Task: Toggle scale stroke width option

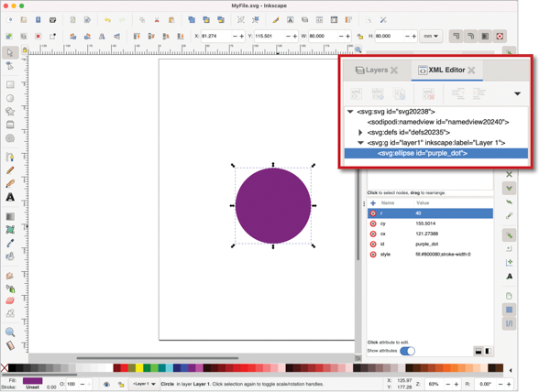Action: pos(456,36)
